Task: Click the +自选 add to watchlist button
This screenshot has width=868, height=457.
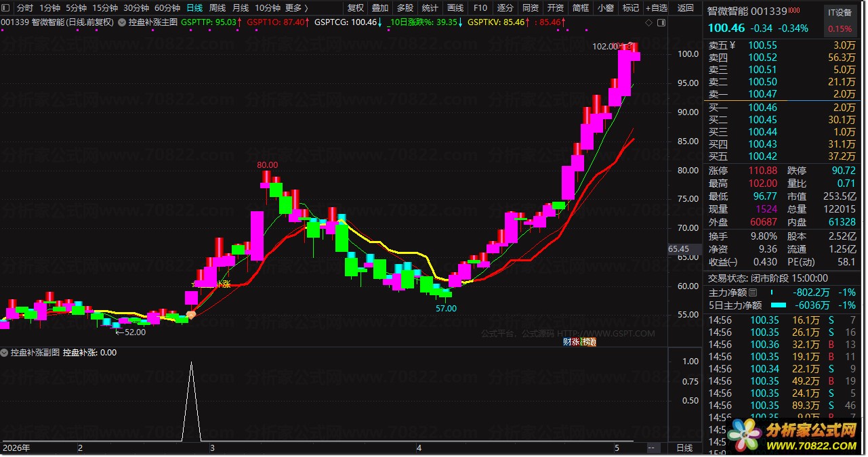Action: (655, 8)
